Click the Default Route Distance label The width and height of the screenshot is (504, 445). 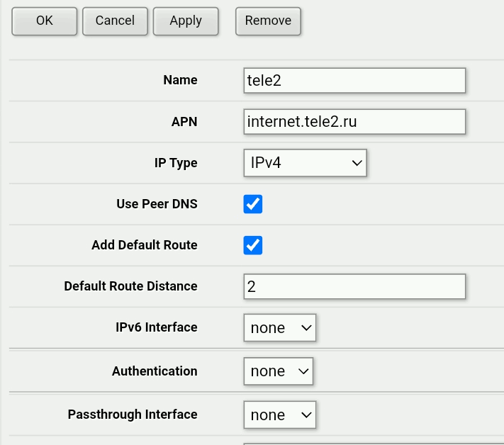pos(130,286)
